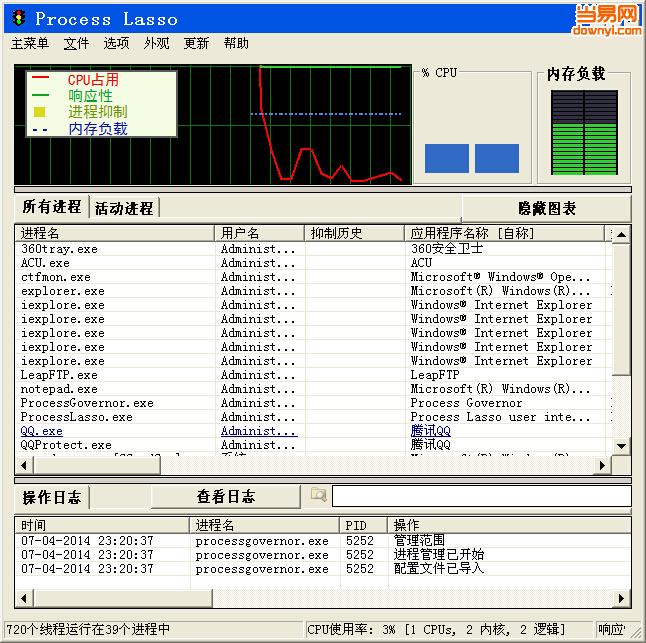646x643 pixels.
Task: Sort by the 用户名 column header
Action: pos(240,233)
